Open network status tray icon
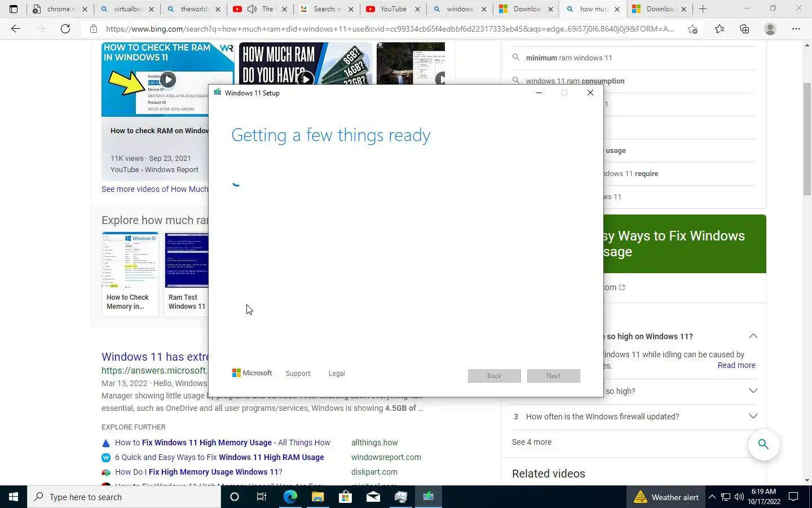The image size is (812, 508). tap(726, 497)
